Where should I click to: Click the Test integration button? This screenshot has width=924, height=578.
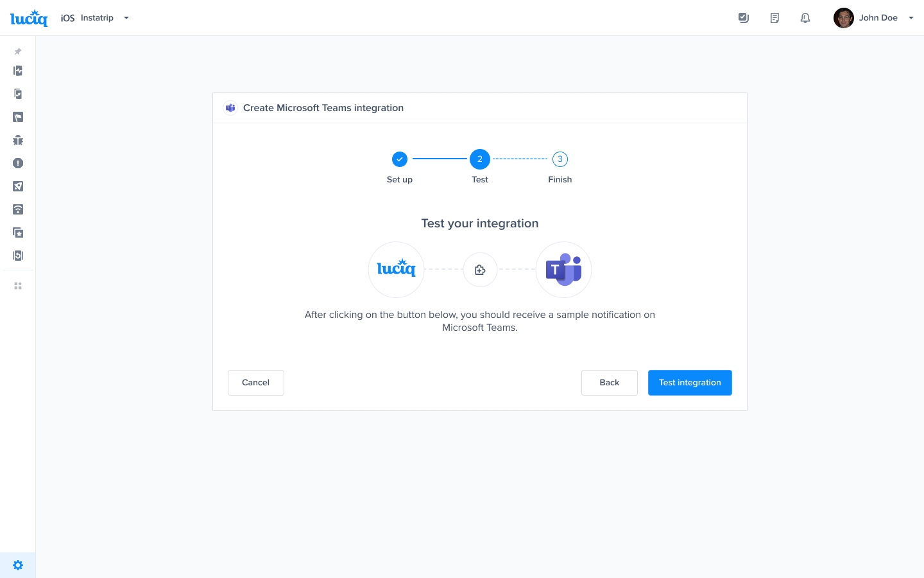[690, 383]
